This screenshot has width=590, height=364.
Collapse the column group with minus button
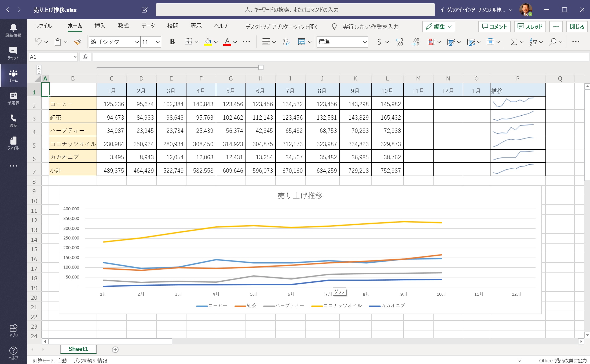(261, 67)
